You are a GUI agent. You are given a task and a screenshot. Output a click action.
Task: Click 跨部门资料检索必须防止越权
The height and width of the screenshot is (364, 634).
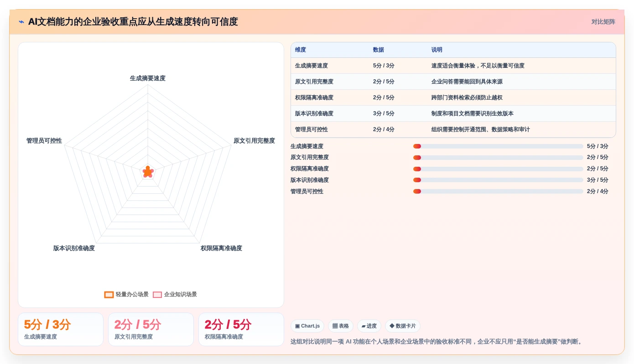(x=467, y=97)
